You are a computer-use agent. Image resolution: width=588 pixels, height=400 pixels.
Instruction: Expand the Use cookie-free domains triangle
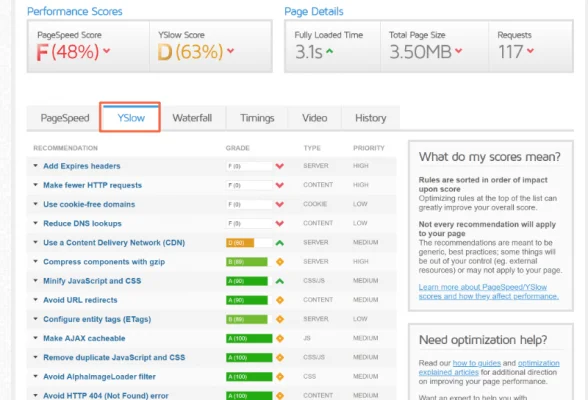35,204
